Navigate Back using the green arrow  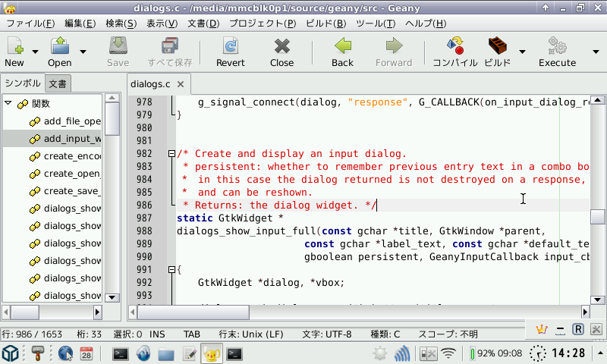[342, 45]
